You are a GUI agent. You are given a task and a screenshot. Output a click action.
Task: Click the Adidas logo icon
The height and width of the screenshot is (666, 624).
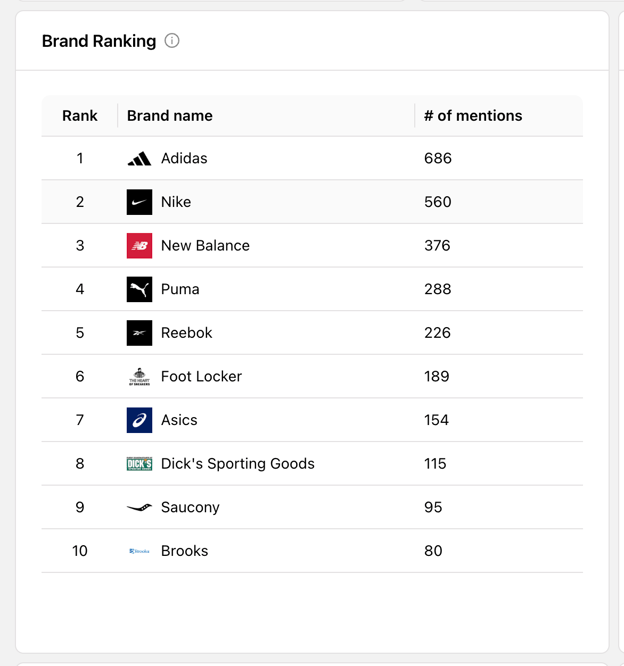(x=139, y=158)
